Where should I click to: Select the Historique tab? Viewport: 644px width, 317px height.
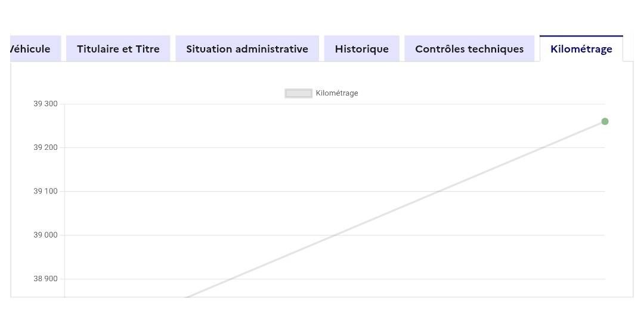(x=361, y=49)
